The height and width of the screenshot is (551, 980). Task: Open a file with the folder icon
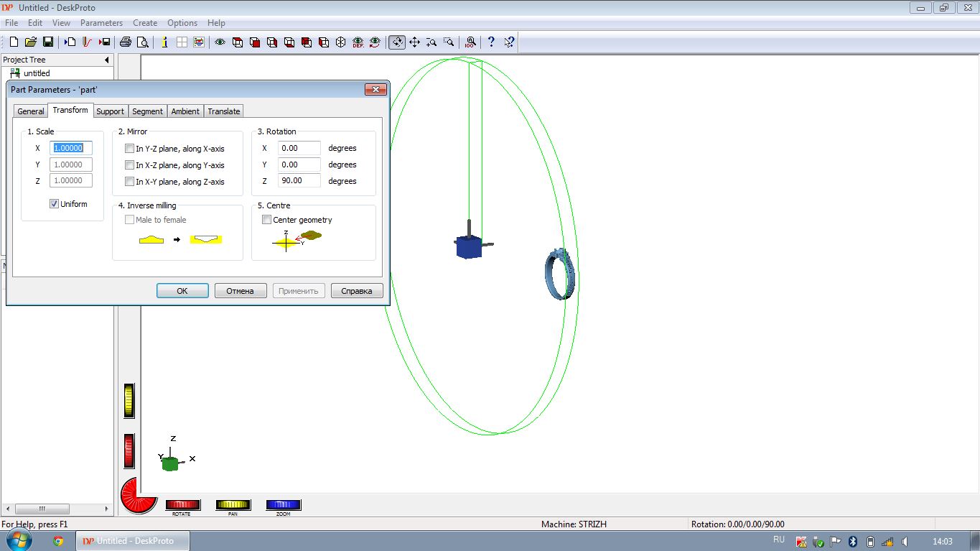point(31,42)
